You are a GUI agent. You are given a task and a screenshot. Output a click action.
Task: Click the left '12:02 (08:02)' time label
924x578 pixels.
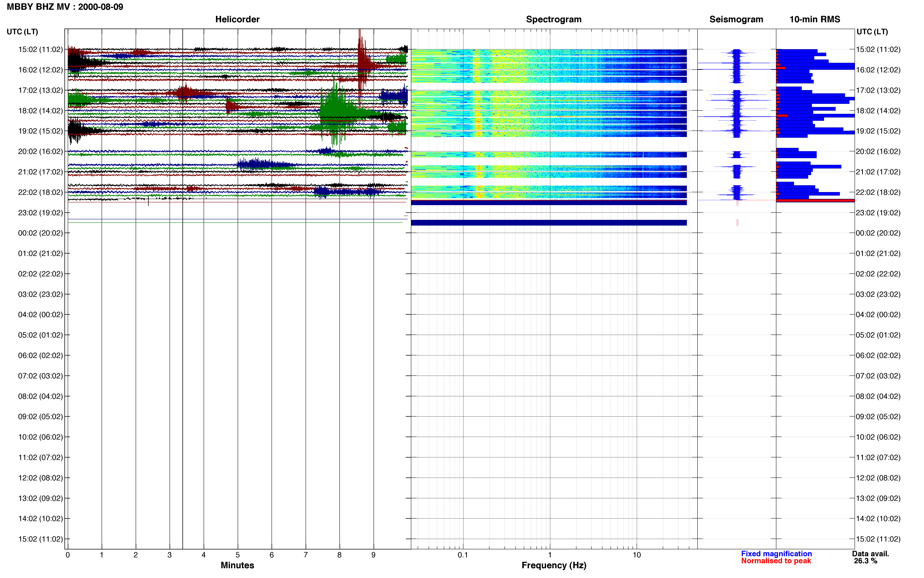point(41,477)
